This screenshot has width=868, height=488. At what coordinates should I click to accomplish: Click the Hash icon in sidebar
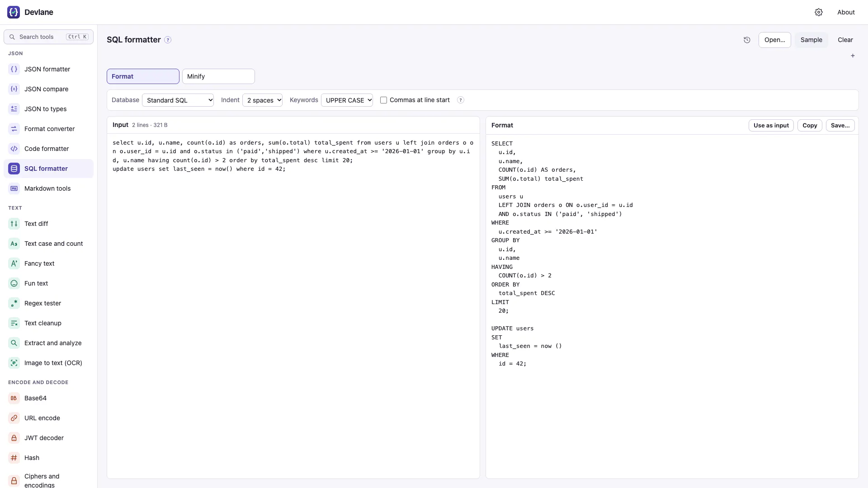point(14,458)
